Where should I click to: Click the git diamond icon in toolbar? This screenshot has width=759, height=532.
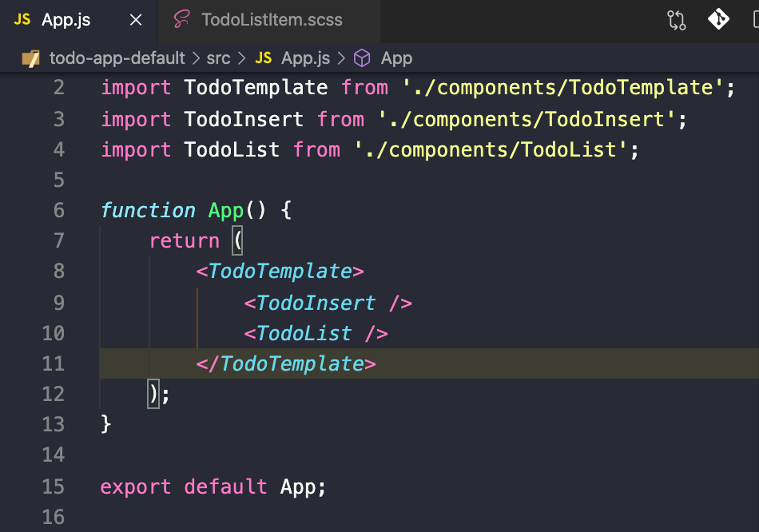click(x=719, y=19)
